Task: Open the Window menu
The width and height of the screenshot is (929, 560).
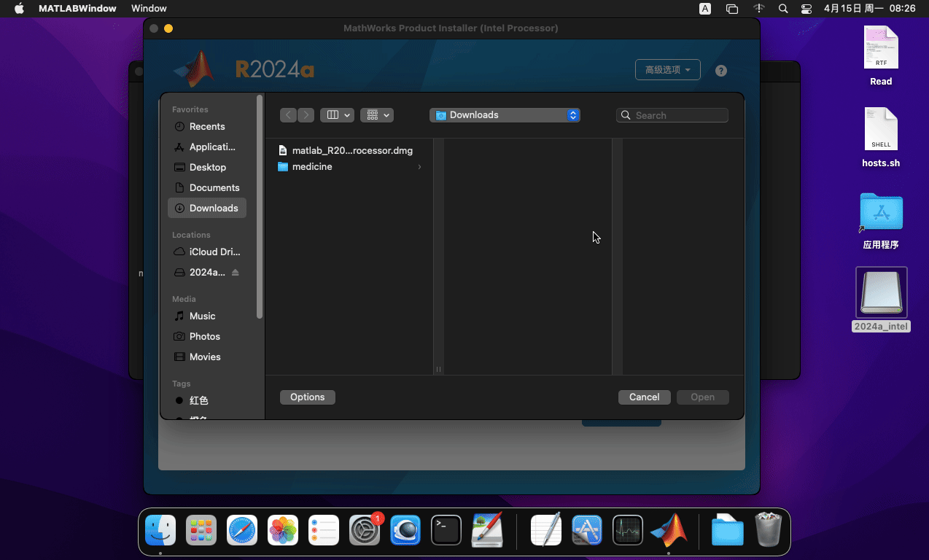Action: pyautogui.click(x=149, y=9)
